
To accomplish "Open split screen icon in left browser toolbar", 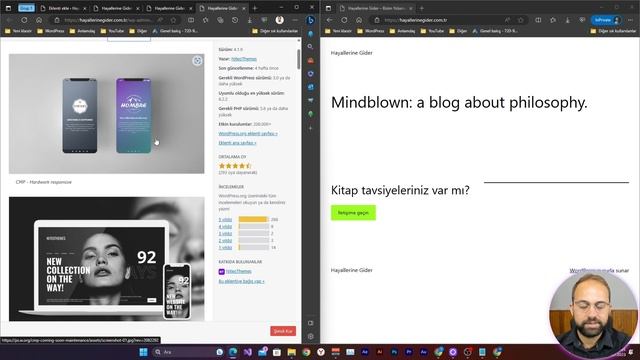I will (x=191, y=20).
